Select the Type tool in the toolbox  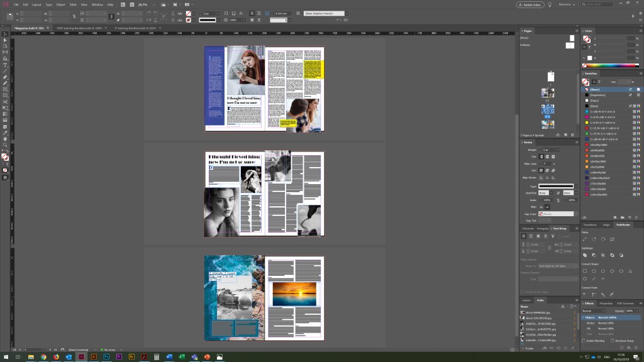point(5,65)
